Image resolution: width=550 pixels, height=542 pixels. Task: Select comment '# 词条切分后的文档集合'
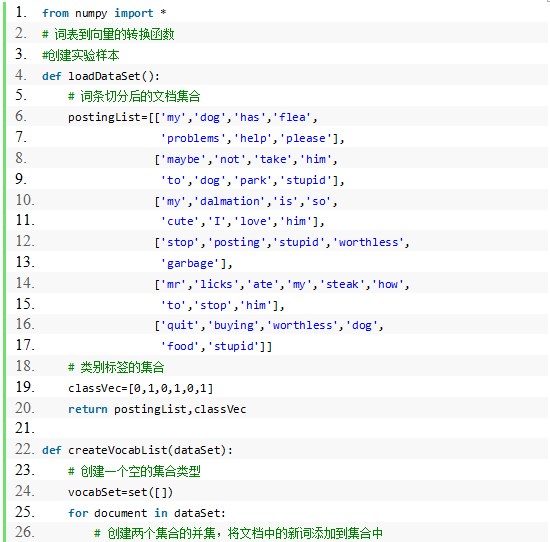(134, 96)
